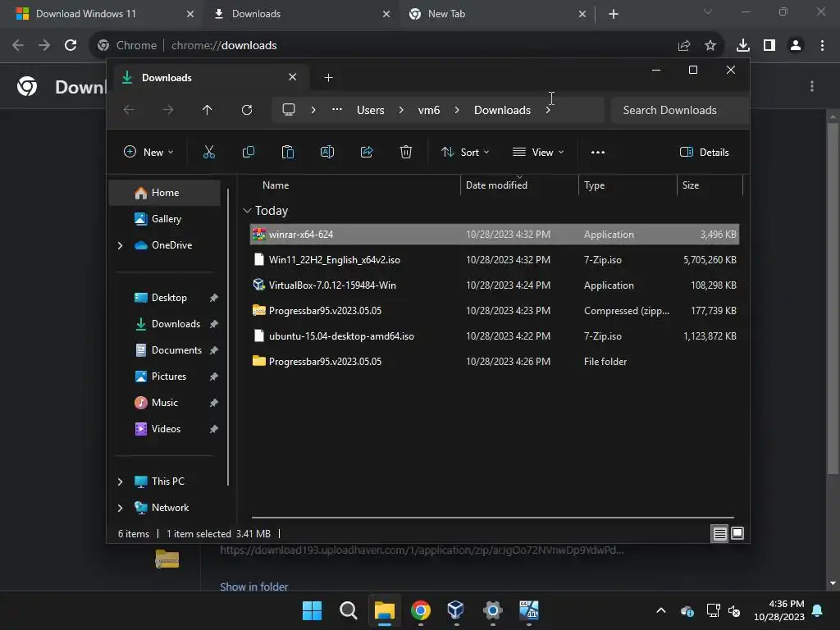
Task: Open the New dropdown menu
Action: coord(148,152)
